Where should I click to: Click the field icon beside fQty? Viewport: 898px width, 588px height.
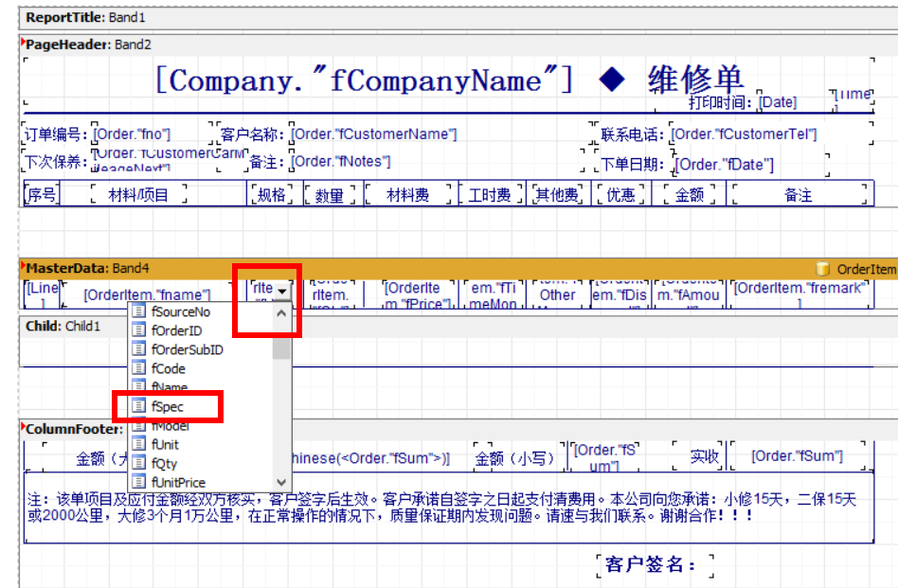[138, 463]
